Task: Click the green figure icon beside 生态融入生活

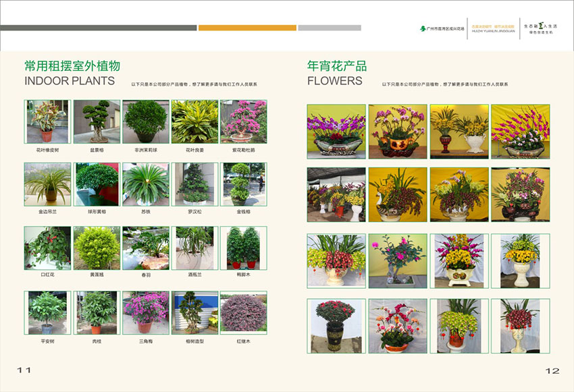Action: 540,26
